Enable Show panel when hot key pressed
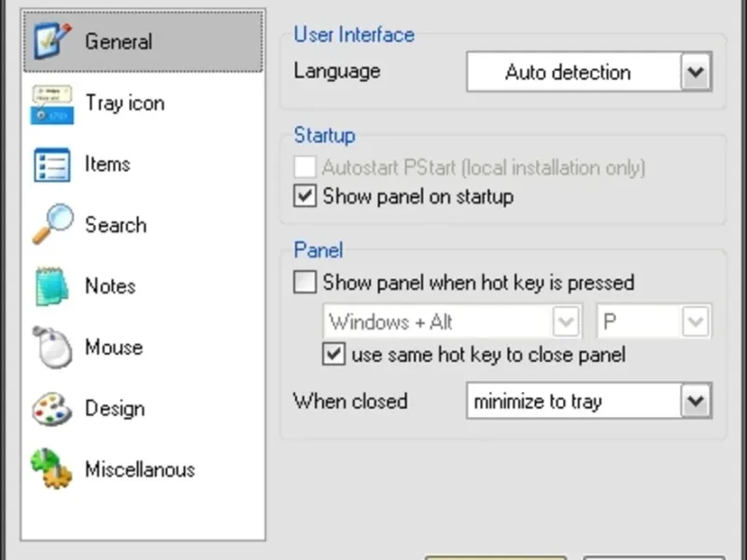The height and width of the screenshot is (560, 747). tap(305, 282)
